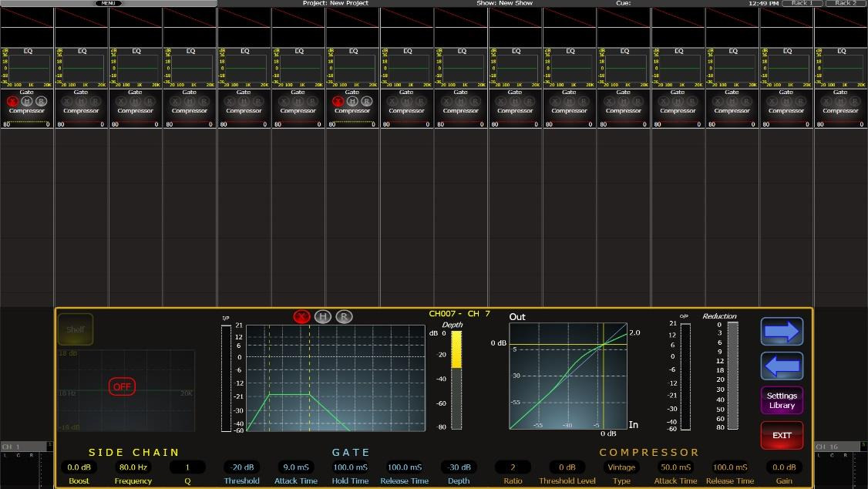The height and width of the screenshot is (489, 868).
Task: Click channel 7's gate R icon
Action: point(366,102)
